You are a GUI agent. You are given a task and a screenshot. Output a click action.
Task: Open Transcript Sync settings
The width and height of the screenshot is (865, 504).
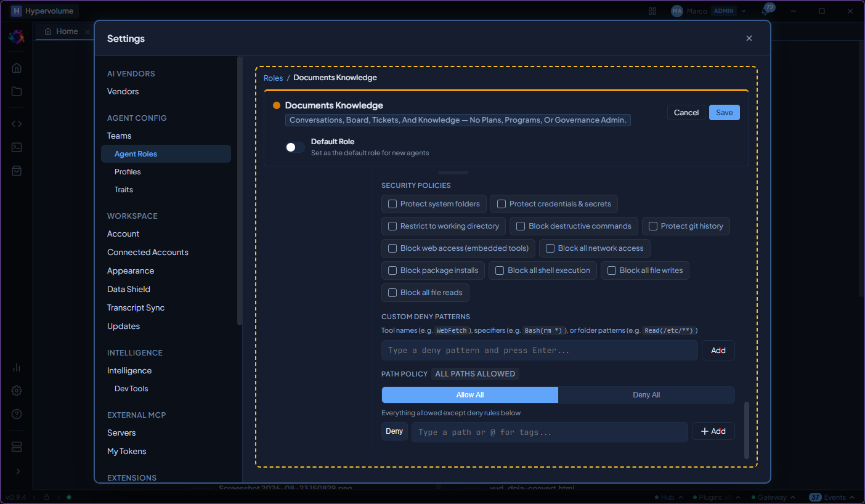(x=136, y=308)
